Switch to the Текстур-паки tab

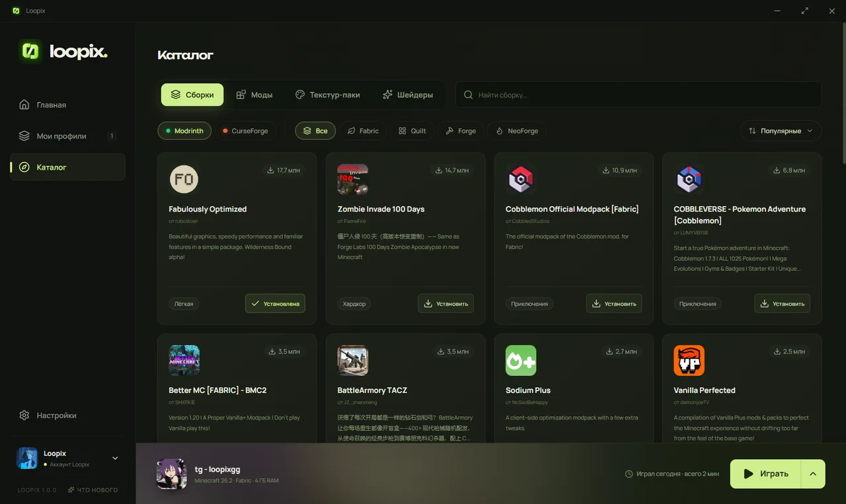(x=328, y=94)
